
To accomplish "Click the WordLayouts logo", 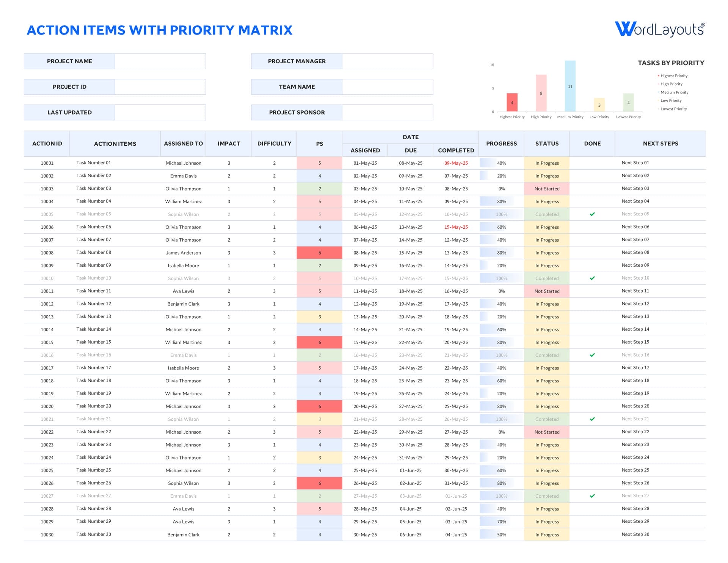I will (659, 29).
